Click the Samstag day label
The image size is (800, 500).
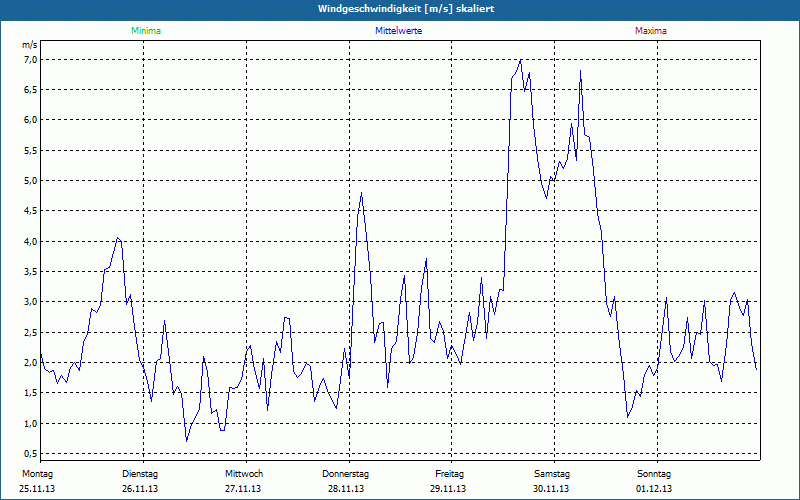coord(552,474)
